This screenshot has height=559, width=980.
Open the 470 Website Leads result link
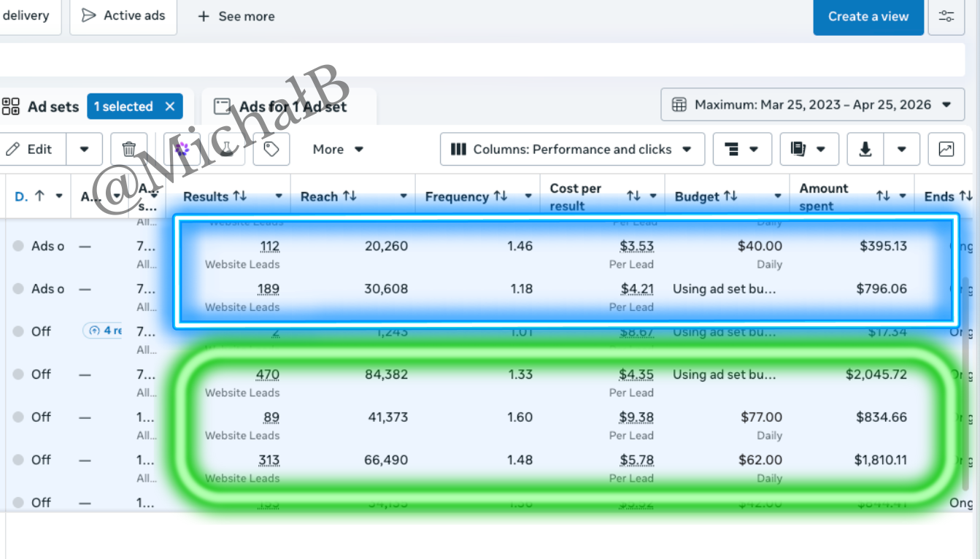[x=268, y=375]
